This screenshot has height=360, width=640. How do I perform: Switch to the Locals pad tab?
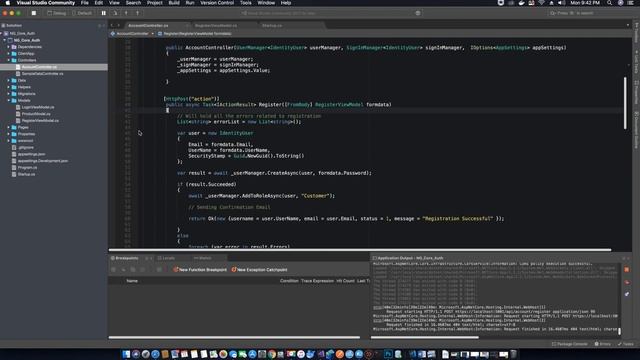(x=168, y=258)
